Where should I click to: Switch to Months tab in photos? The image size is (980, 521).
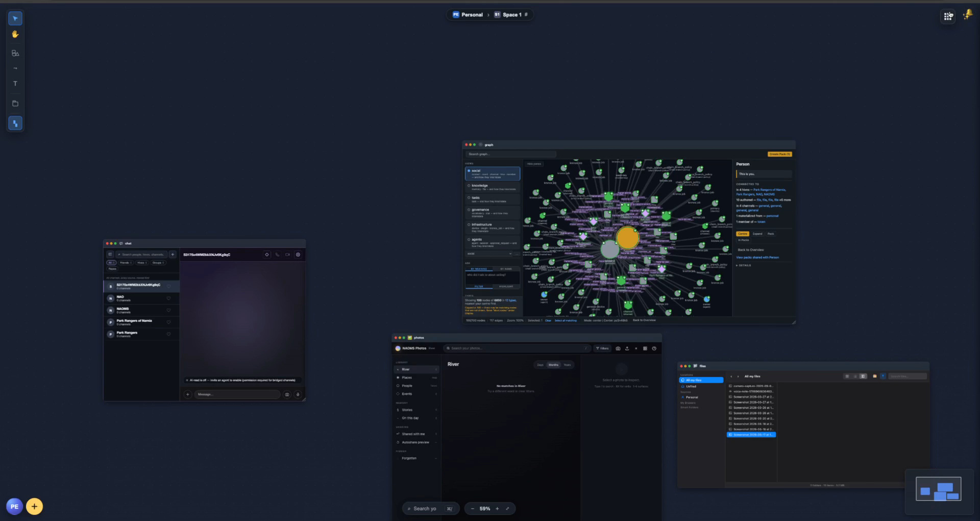(553, 365)
